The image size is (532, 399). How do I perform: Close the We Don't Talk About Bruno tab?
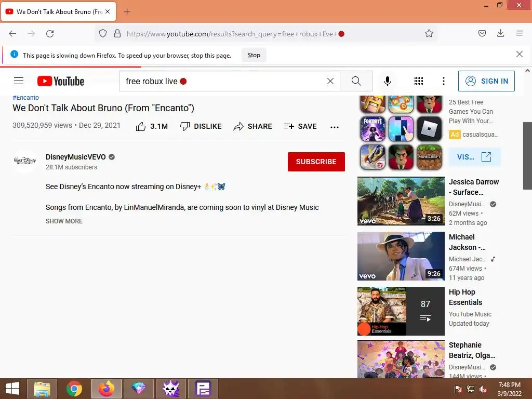point(108,11)
